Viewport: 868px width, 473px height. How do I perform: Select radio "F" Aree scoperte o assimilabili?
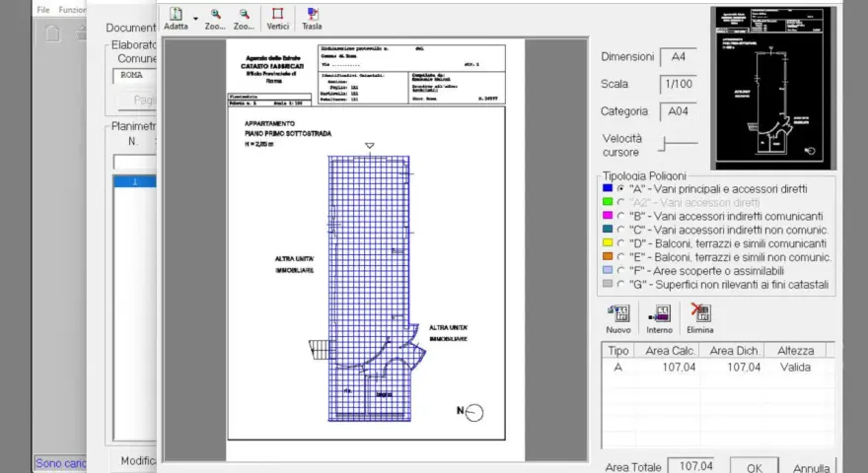(620, 271)
